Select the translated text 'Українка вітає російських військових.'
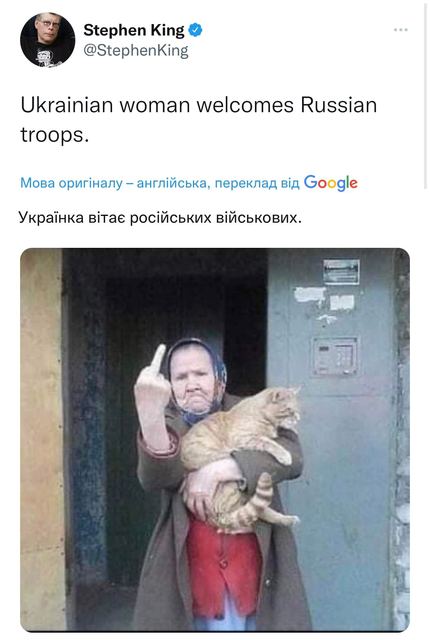Viewport: 430px width, 640px height. [160, 218]
